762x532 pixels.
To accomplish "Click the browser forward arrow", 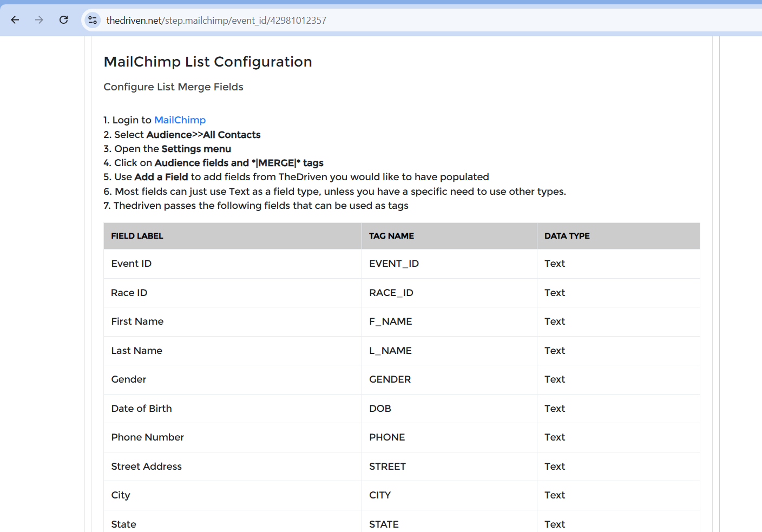I will point(39,20).
